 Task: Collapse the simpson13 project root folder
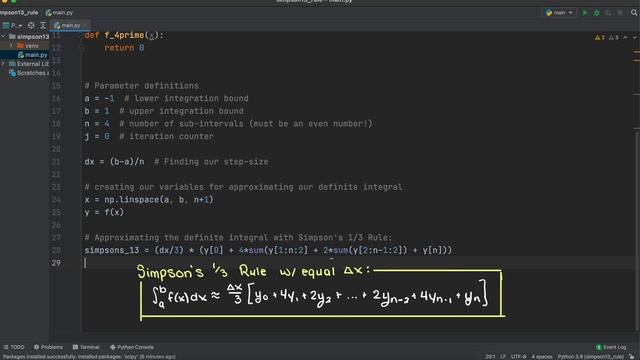click(4, 36)
